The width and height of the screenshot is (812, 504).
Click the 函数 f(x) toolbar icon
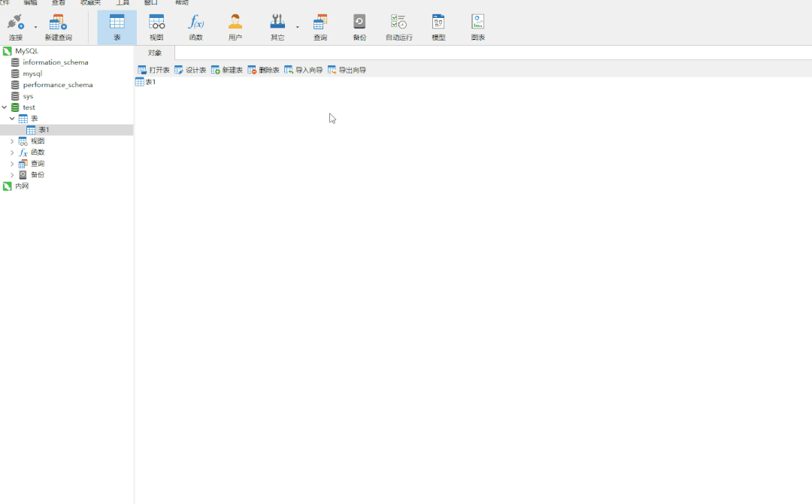195,27
